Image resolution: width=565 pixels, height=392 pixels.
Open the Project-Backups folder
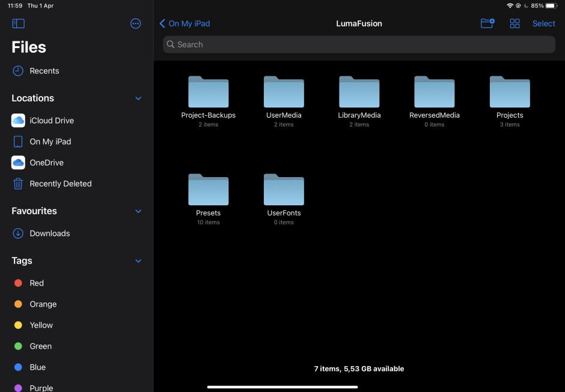209,101
